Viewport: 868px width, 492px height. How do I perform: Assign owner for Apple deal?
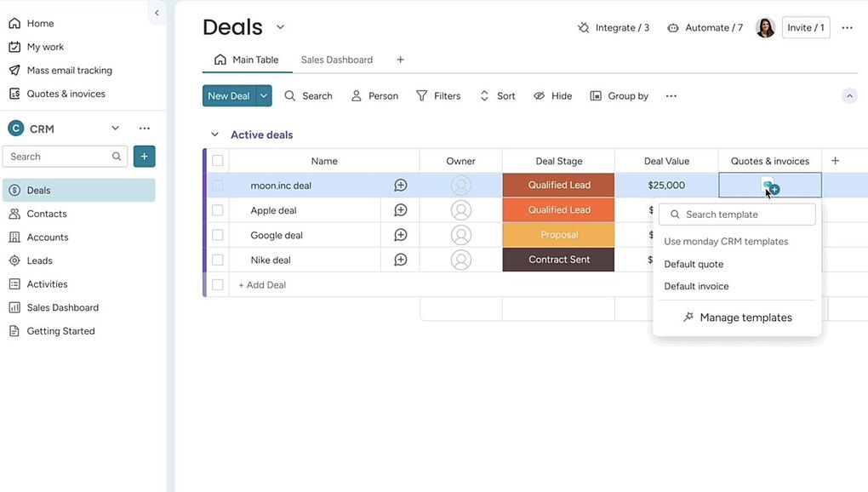(460, 210)
